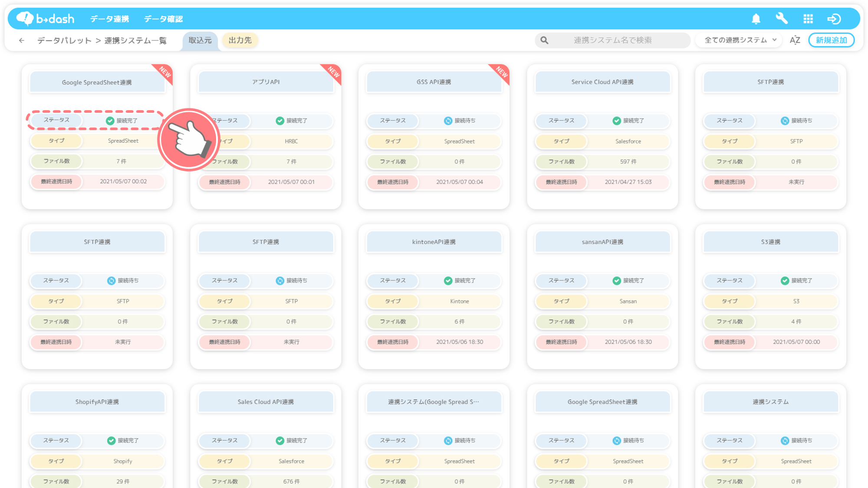Go to データパレット breadcrumb
This screenshot has width=868, height=488.
[64, 40]
